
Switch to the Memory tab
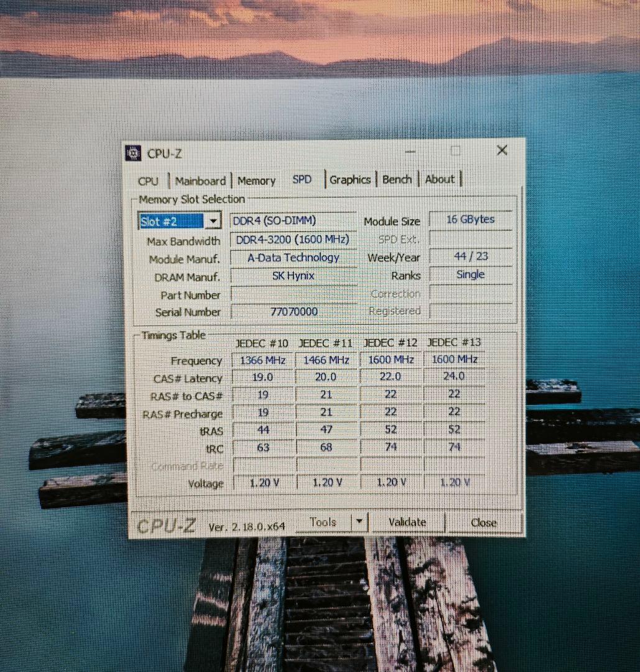pos(256,181)
